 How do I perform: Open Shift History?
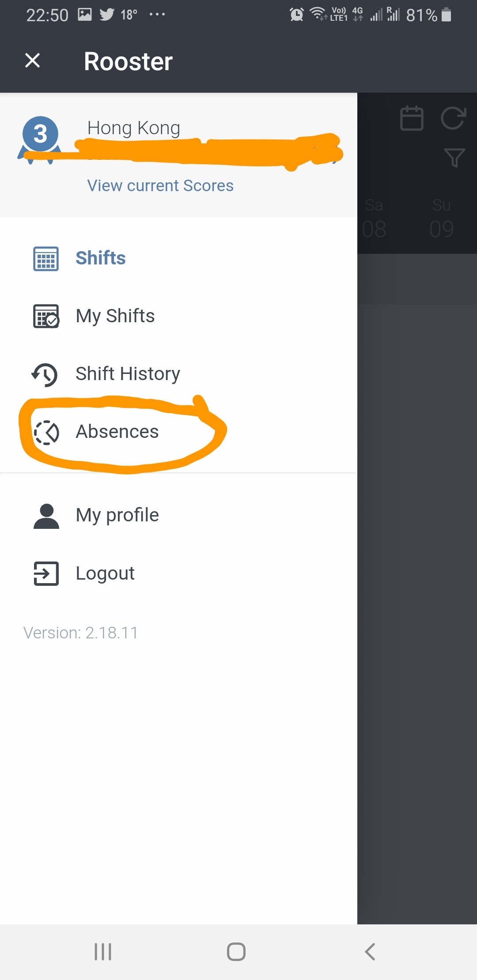[178, 374]
